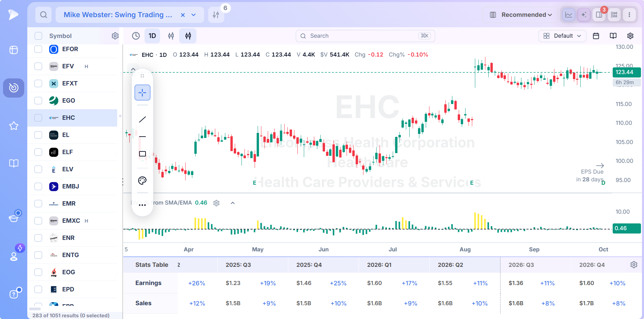
Task: Check the EFOR row checkbox
Action: point(38,49)
